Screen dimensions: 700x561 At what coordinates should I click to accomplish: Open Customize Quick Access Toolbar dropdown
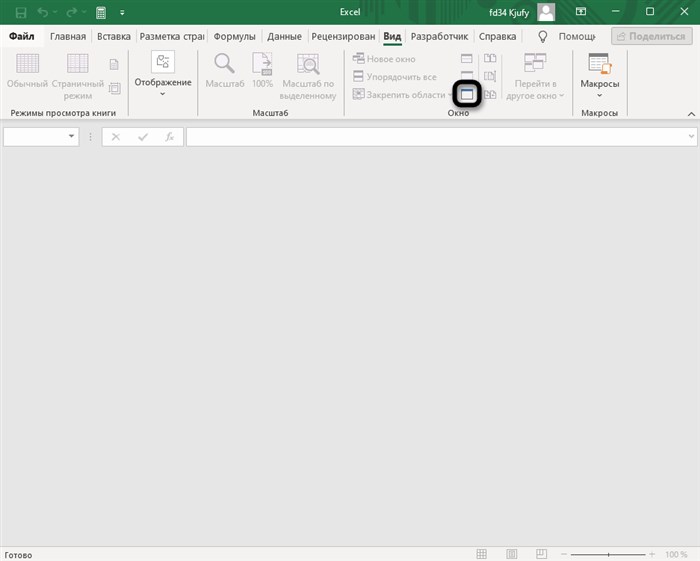pyautogui.click(x=122, y=12)
